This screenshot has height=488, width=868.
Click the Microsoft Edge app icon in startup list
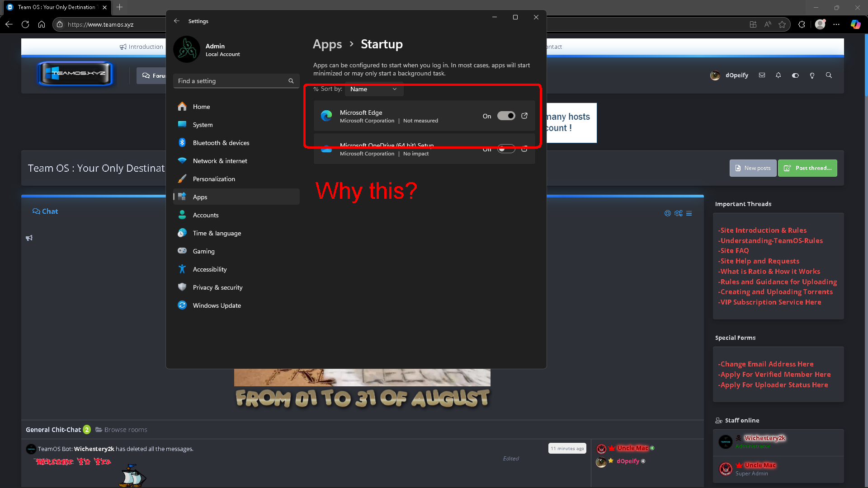(x=326, y=116)
